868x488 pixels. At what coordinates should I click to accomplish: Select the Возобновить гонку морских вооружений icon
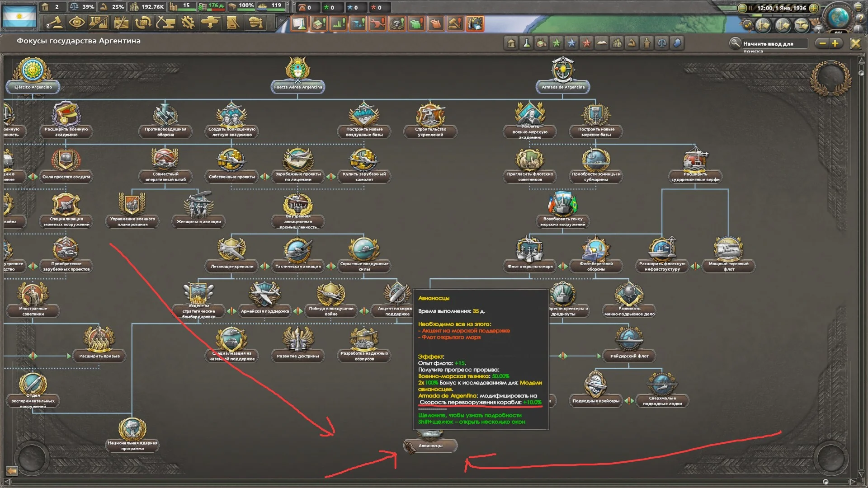click(x=563, y=204)
